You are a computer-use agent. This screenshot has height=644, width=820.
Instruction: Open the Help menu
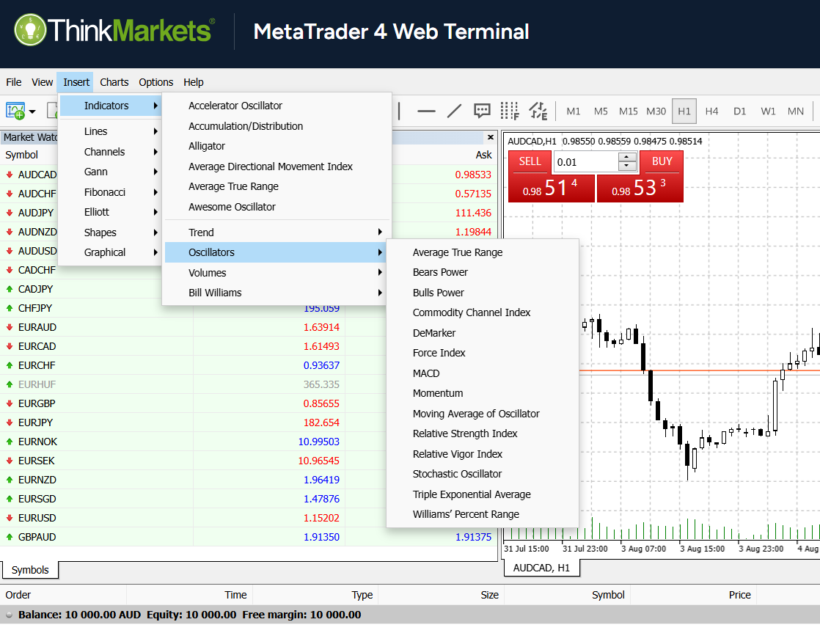click(194, 82)
